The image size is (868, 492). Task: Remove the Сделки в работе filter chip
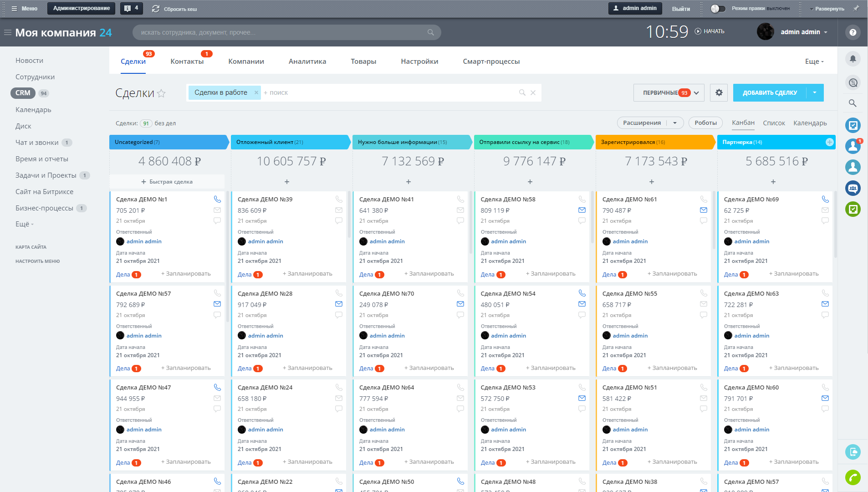pos(256,92)
